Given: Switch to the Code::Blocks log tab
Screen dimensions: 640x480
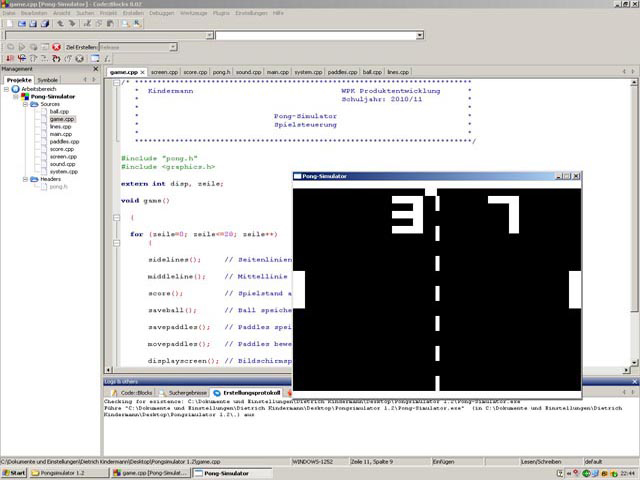Looking at the screenshot, I should click(x=132, y=393).
